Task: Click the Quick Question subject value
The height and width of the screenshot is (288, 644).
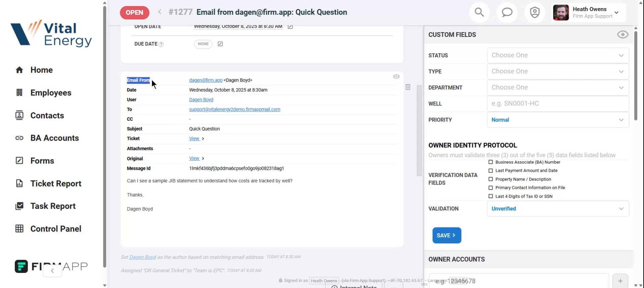Action: coord(204,129)
